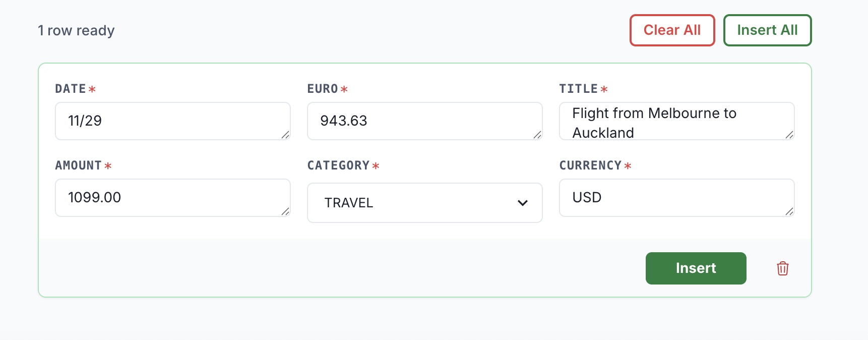Click the required asterisk next to DATE label
868x340 pixels.
click(x=91, y=89)
